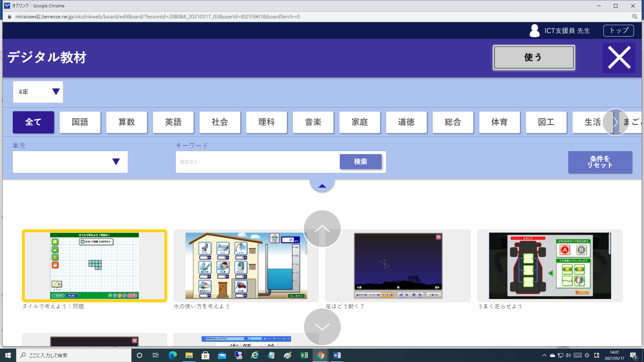644x362 pixels.
Task: Switch to the 算数 tab
Action: click(126, 122)
